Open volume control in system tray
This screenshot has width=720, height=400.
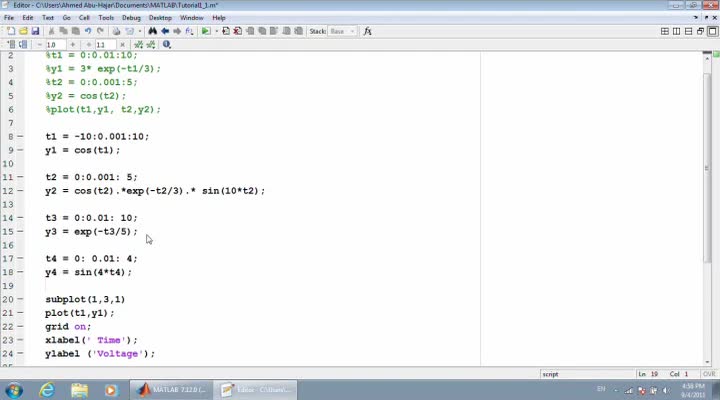666,391
